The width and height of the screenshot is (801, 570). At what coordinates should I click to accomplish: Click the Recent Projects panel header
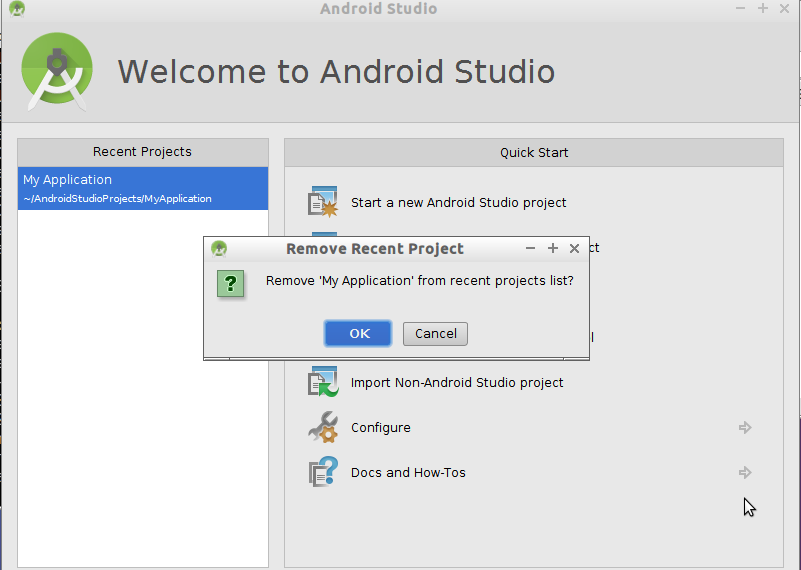[143, 152]
